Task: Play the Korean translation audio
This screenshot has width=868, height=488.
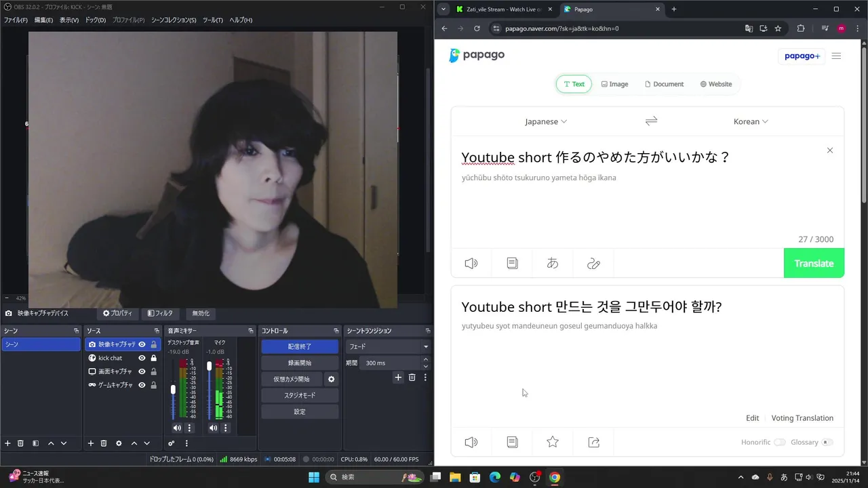Action: tap(471, 442)
